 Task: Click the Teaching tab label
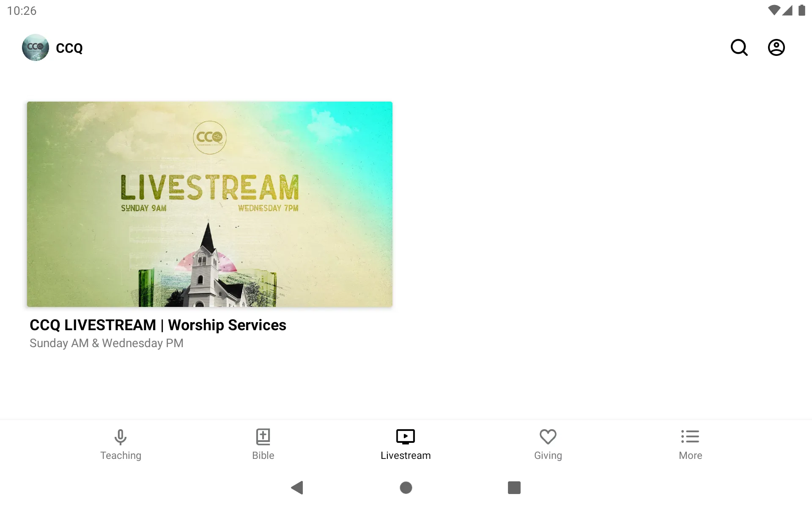tap(121, 456)
